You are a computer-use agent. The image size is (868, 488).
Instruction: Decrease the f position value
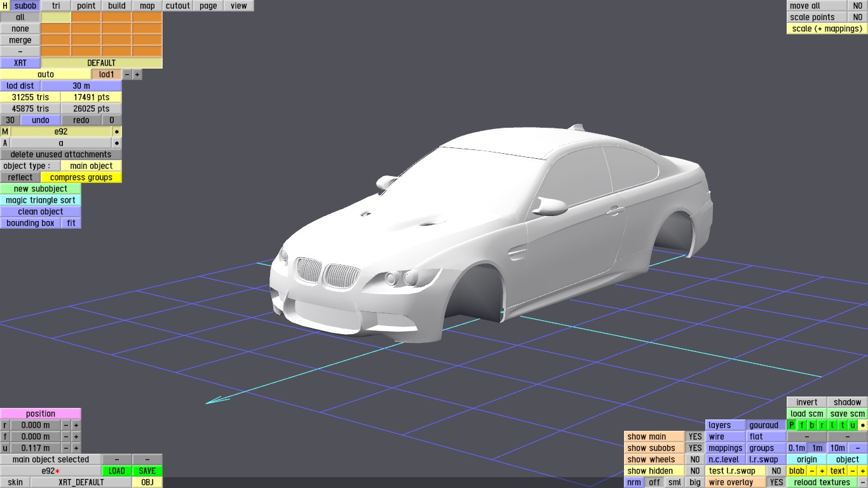66,437
